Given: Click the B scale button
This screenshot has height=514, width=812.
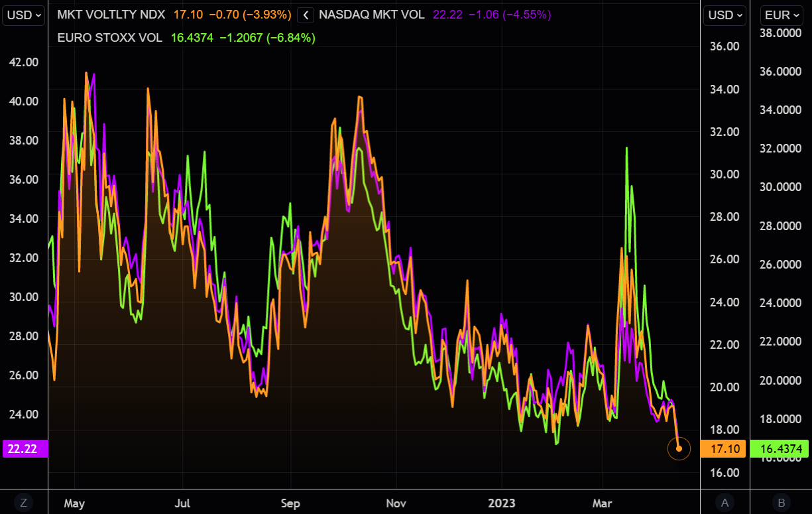Looking at the screenshot, I should tap(781, 503).
